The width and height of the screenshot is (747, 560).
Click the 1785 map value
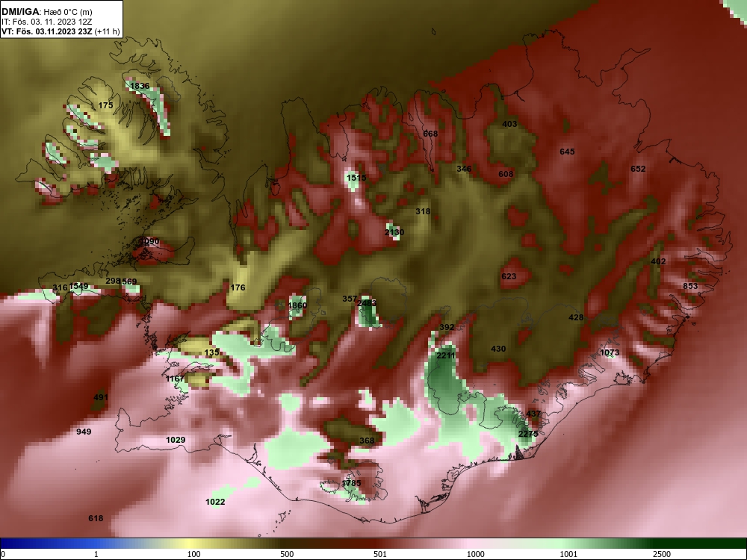click(x=351, y=483)
